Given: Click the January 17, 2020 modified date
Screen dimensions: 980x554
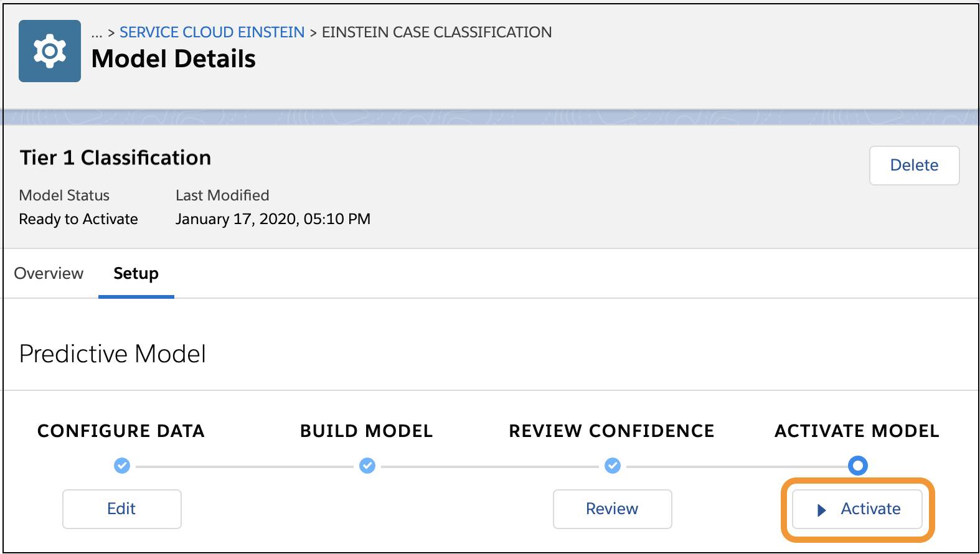Looking at the screenshot, I should [x=273, y=219].
